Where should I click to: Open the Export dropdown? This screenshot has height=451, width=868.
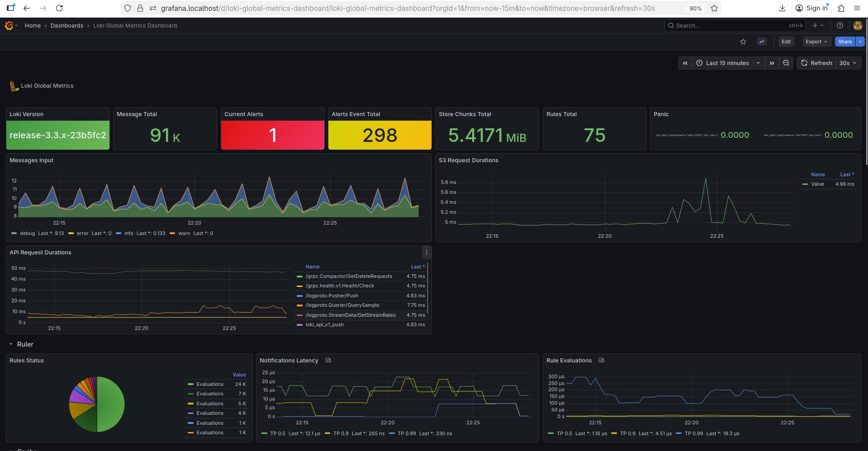pos(817,42)
